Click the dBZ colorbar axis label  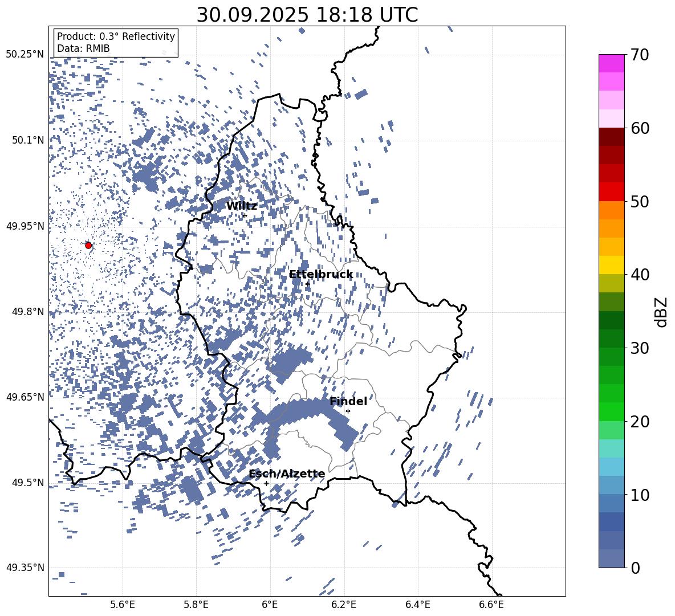(x=662, y=312)
